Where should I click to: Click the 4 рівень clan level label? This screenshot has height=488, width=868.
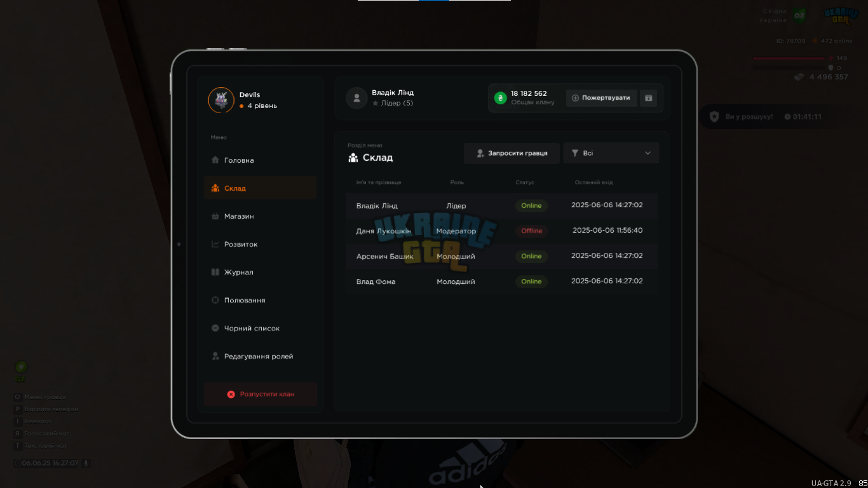pyautogui.click(x=262, y=106)
